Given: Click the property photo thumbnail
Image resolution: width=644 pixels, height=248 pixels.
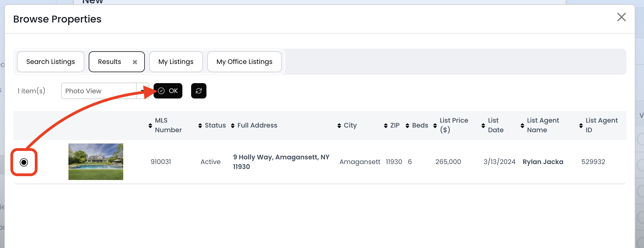Looking at the screenshot, I should tap(96, 162).
